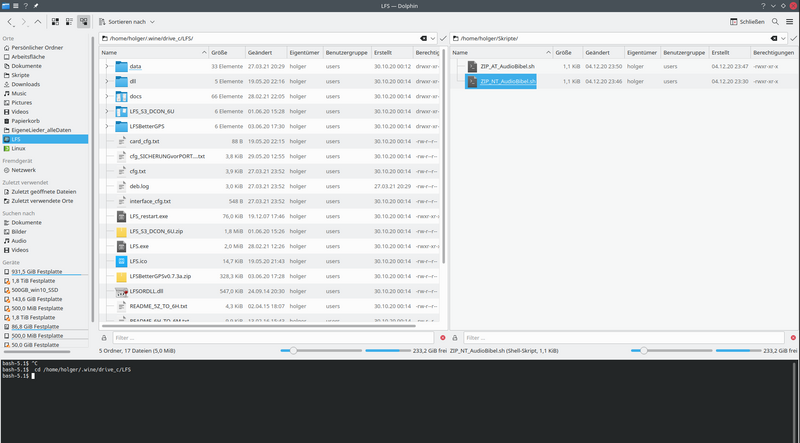The image size is (800, 443).
Task: Adjust the left pane zoom slider
Action: pos(290,351)
